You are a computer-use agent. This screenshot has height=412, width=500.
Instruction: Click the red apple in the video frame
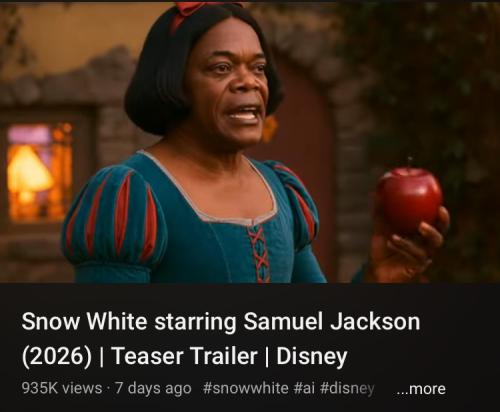(x=409, y=198)
